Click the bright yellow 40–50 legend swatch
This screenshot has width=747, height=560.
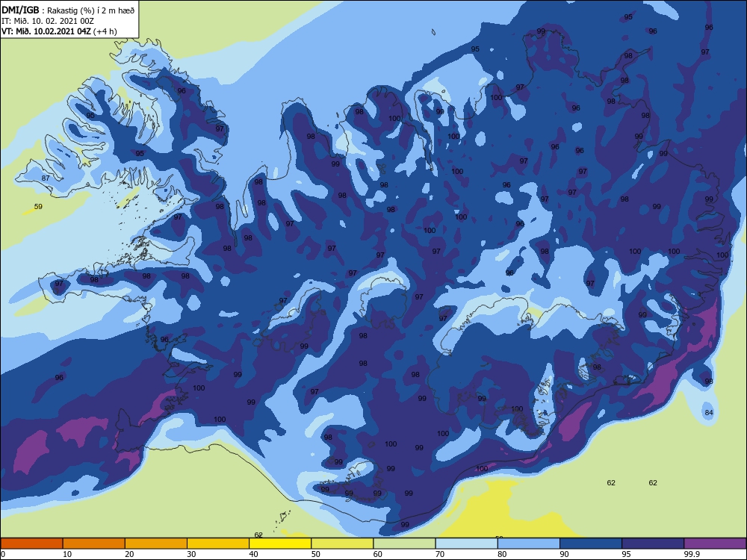(x=280, y=544)
